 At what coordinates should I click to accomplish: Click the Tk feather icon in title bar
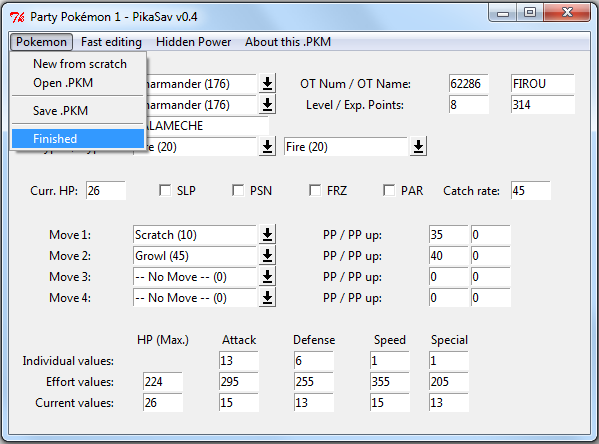[x=17, y=17]
